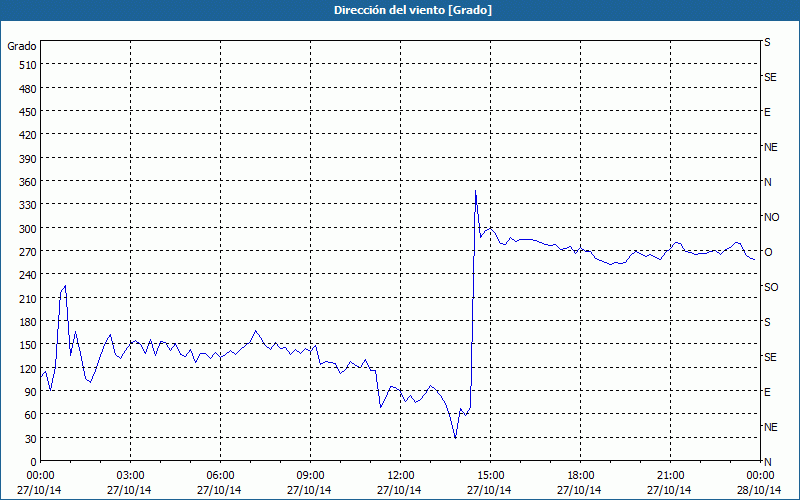800x500 pixels.
Task: Click the 420 y-axis value
Action: 28,135
